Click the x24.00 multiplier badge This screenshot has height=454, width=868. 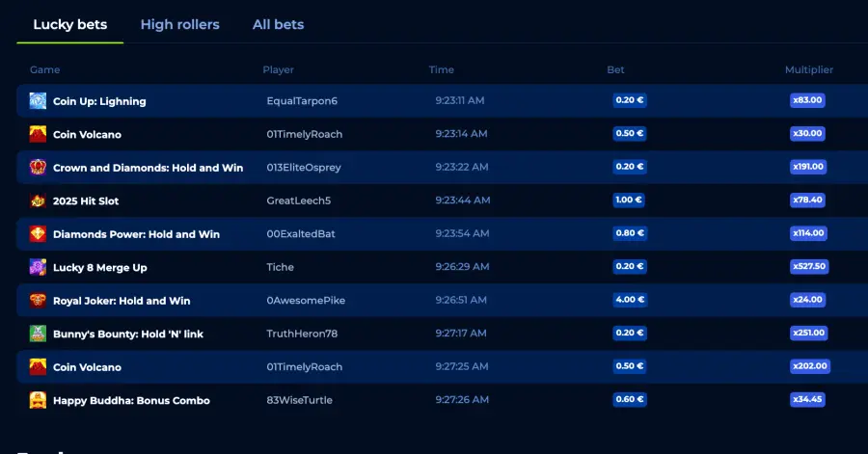807,299
